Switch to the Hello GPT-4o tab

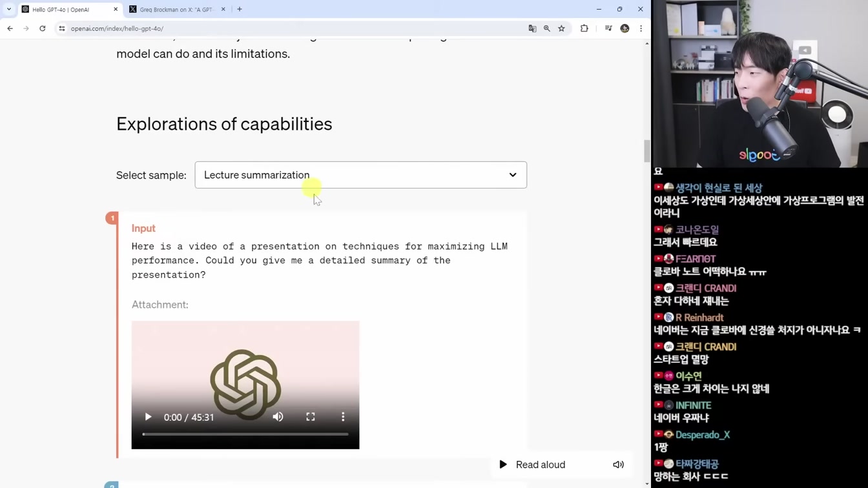pos(70,9)
